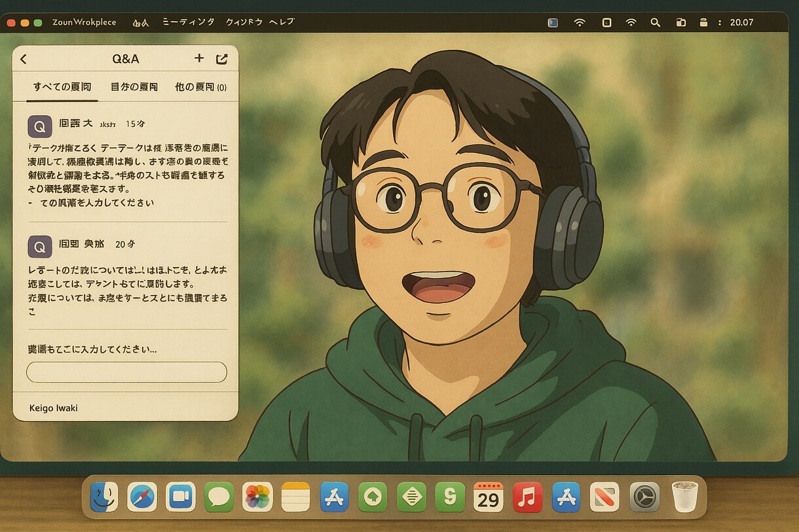
Task: Go back using the Q&A panel chevron
Action: coord(24,59)
